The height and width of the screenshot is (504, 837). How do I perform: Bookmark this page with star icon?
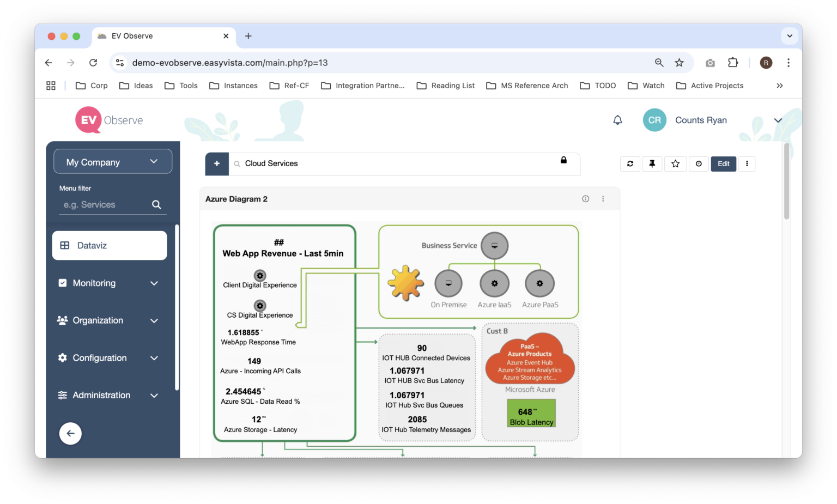[679, 63]
